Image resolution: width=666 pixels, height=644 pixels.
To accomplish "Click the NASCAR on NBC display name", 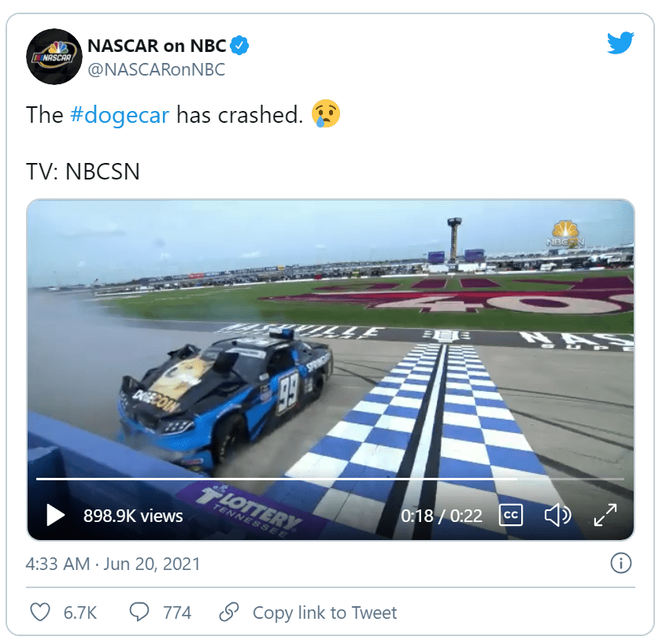I will (157, 46).
